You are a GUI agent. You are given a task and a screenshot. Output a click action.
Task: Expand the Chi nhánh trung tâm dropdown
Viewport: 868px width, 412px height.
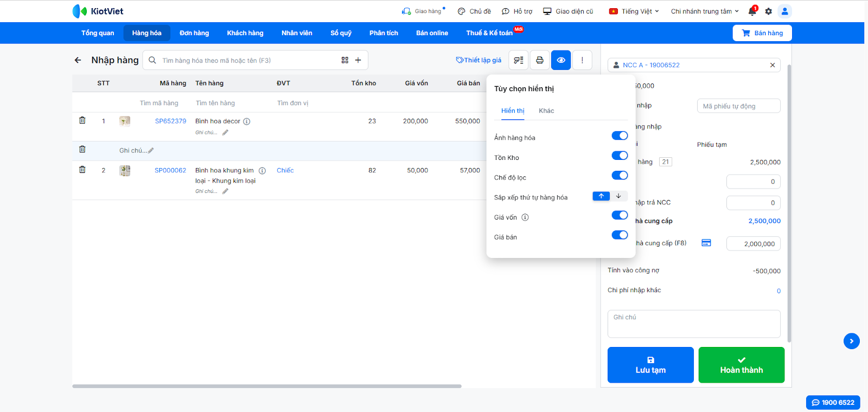click(705, 11)
